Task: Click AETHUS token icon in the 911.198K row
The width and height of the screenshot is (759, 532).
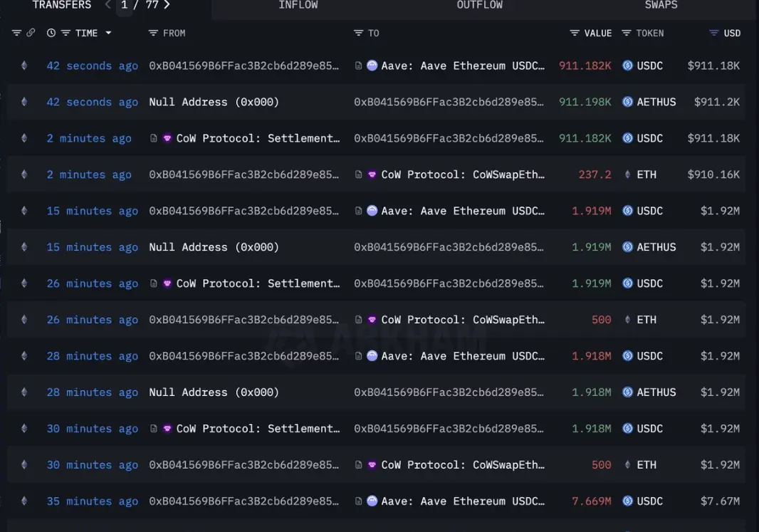Action: pos(627,102)
